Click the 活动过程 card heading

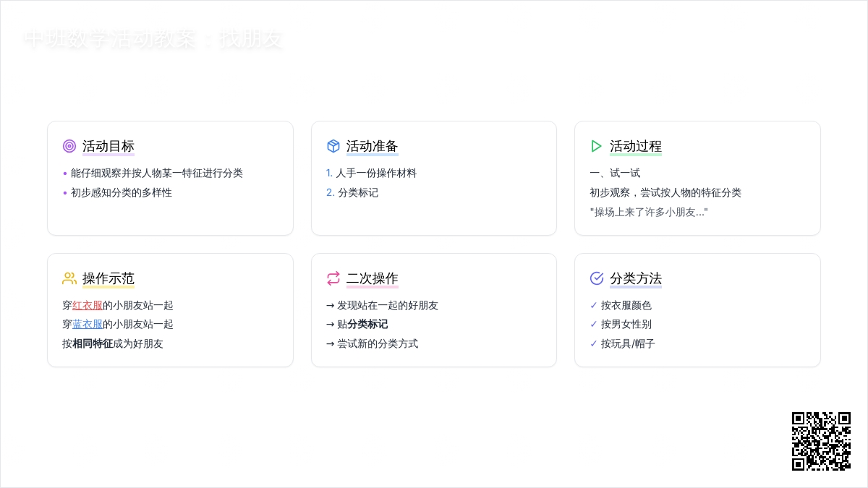coord(636,146)
